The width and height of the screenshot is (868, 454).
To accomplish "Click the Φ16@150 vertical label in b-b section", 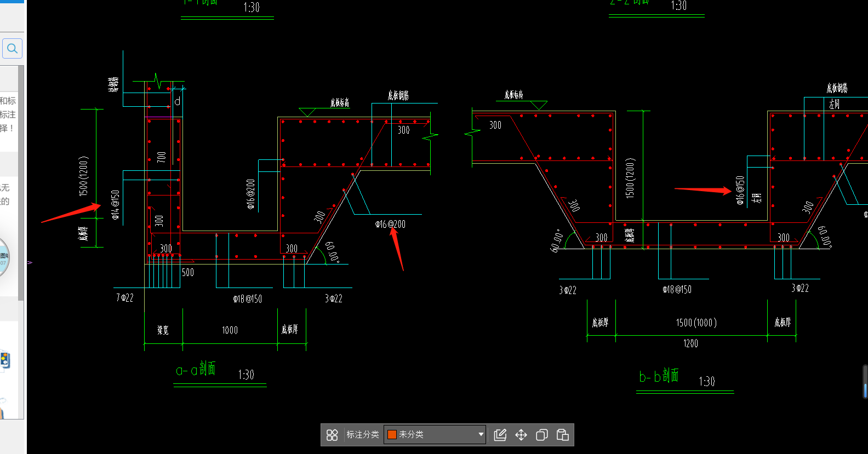I will [x=740, y=191].
